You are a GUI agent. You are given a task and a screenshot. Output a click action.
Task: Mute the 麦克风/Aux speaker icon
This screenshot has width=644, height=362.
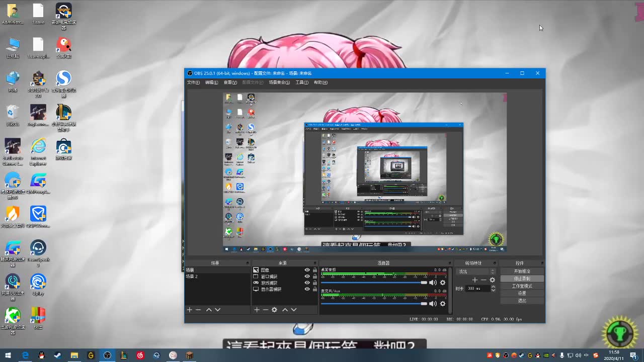click(x=433, y=304)
